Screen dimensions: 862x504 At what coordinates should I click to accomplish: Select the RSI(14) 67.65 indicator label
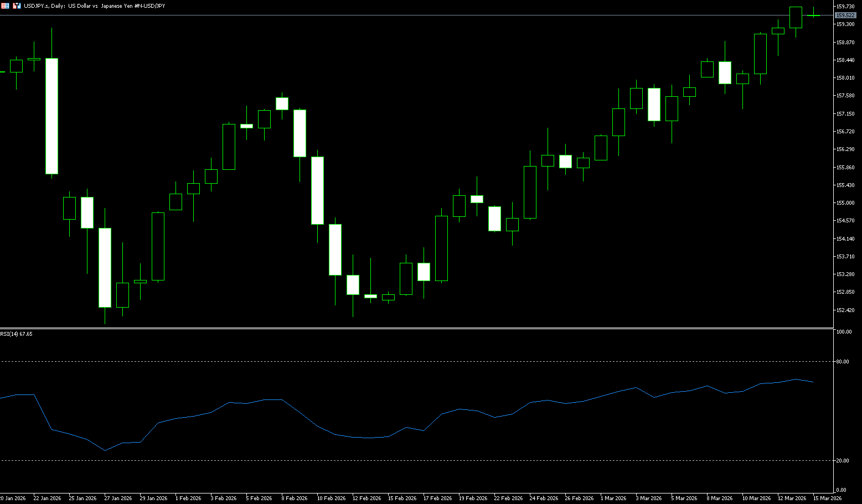[x=17, y=334]
